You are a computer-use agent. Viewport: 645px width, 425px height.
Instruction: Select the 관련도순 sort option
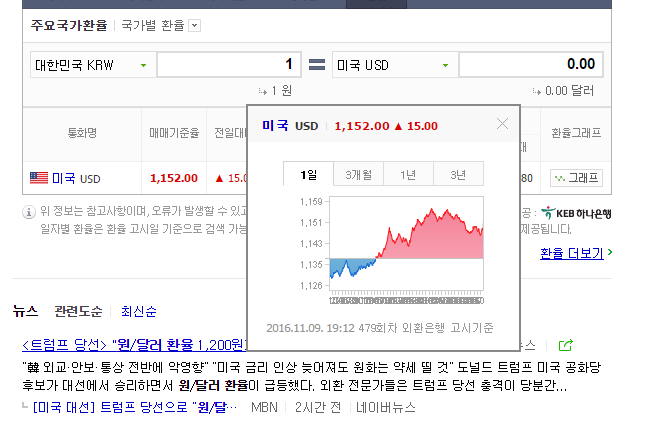coord(79,311)
